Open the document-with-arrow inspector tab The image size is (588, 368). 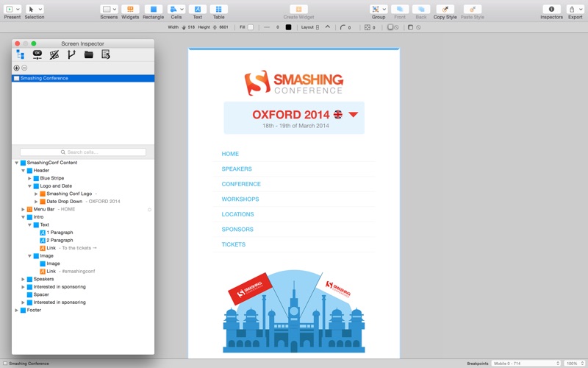point(106,54)
